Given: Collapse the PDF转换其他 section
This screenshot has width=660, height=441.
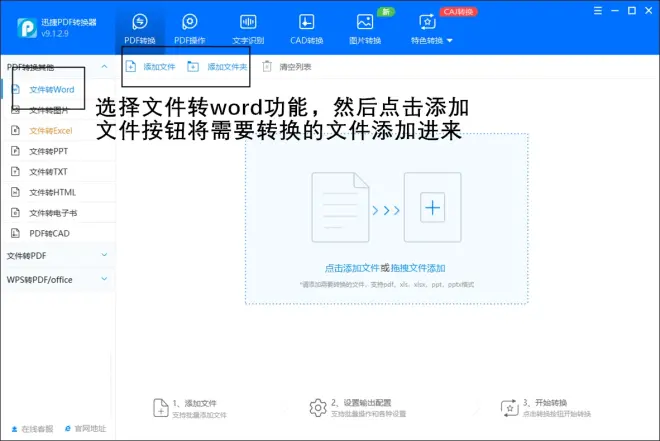Looking at the screenshot, I should tap(104, 66).
